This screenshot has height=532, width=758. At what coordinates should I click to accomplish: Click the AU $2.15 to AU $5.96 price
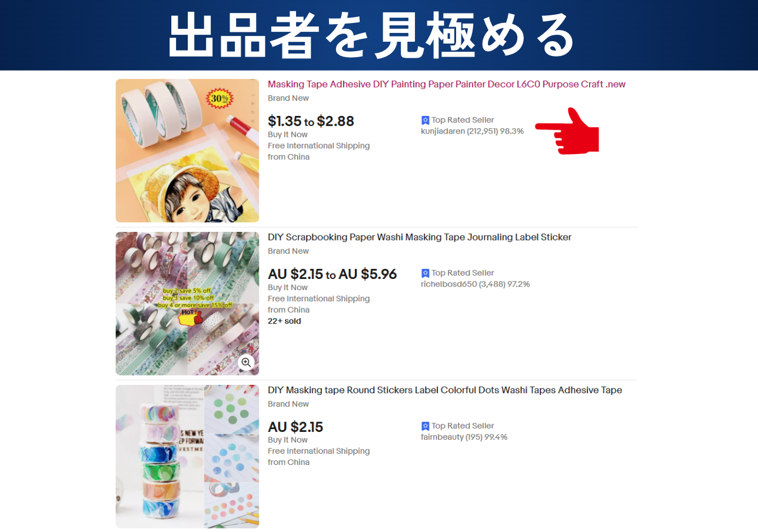coord(333,274)
